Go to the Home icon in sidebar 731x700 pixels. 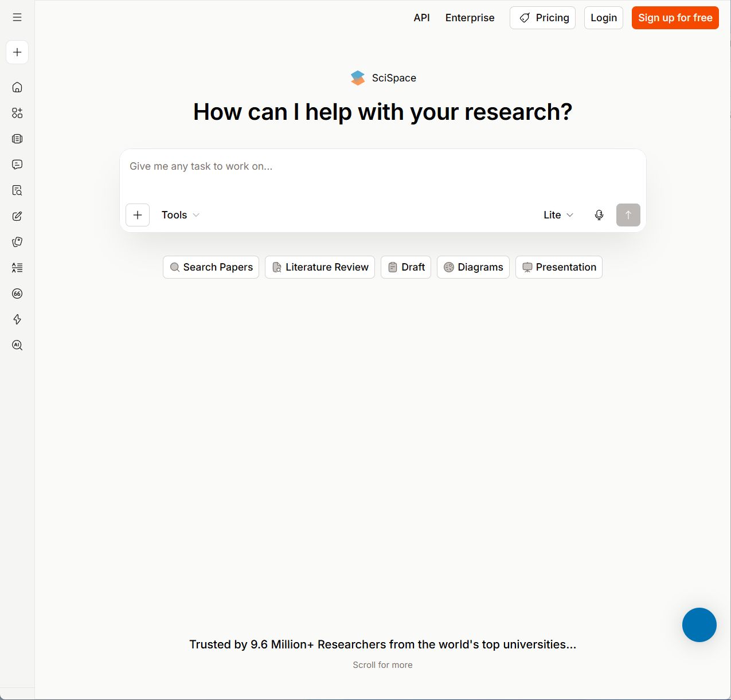point(17,87)
